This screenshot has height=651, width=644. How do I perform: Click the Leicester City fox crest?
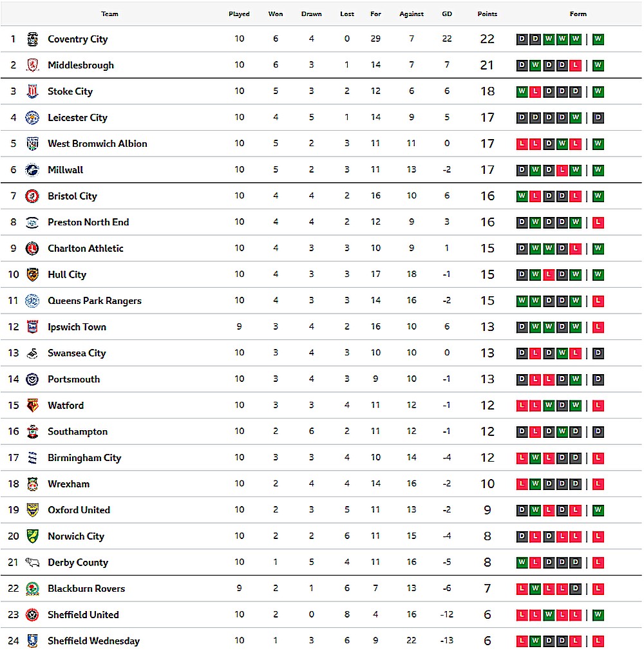[x=32, y=118]
